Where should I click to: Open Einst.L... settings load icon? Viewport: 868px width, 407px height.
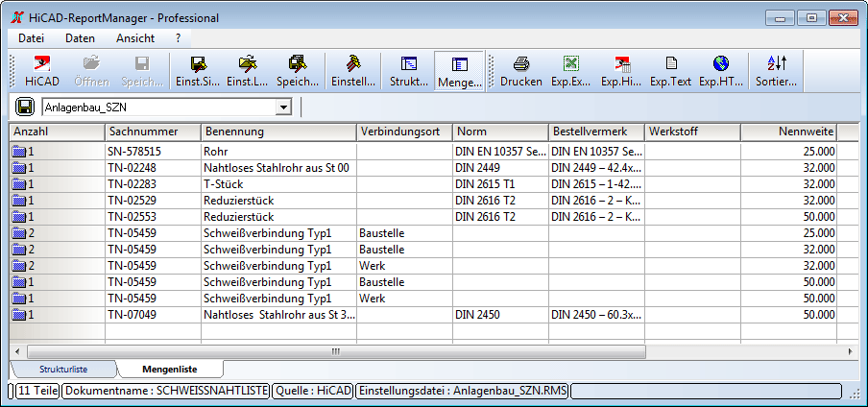pyautogui.click(x=248, y=63)
